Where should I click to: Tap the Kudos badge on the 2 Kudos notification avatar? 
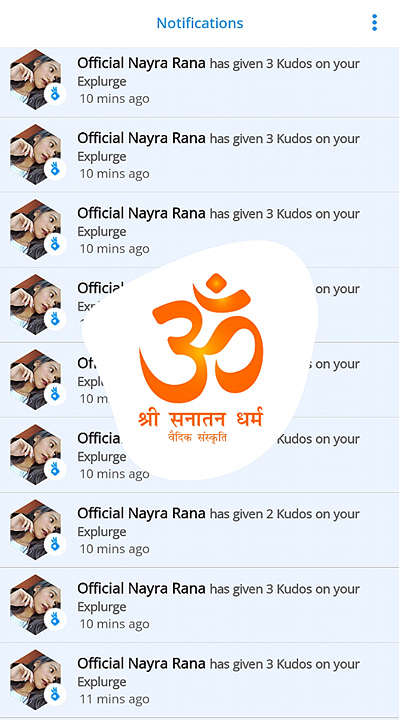55,545
